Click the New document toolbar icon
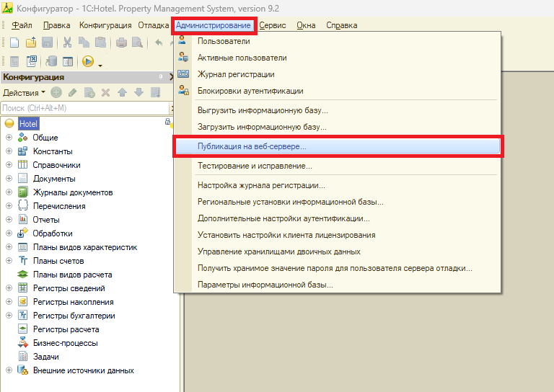Viewport: 554px width, 392px height. pos(14,43)
